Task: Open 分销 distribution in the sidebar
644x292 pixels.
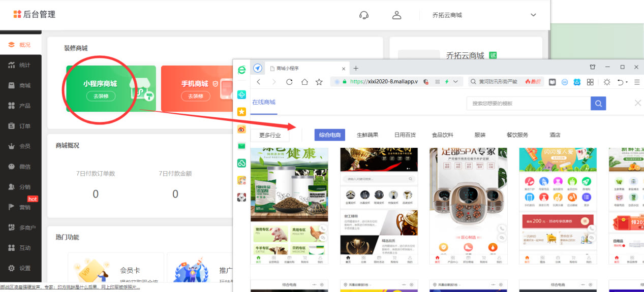Action: [x=20, y=187]
